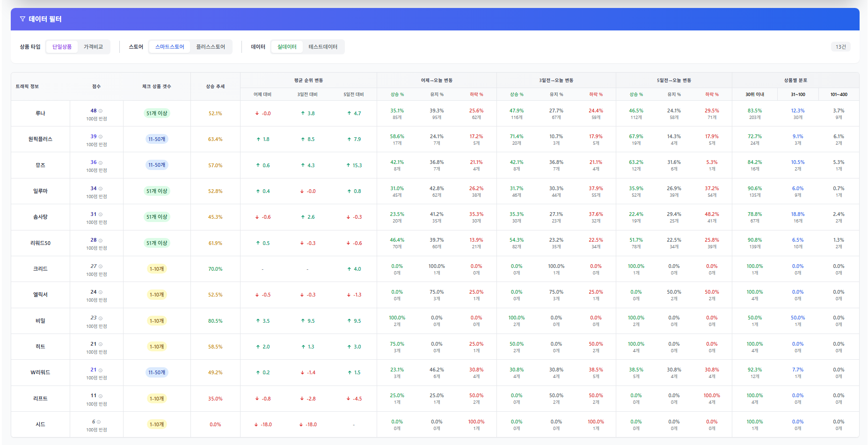Click the 리워드50 row name
The image size is (868, 445).
coord(41,243)
